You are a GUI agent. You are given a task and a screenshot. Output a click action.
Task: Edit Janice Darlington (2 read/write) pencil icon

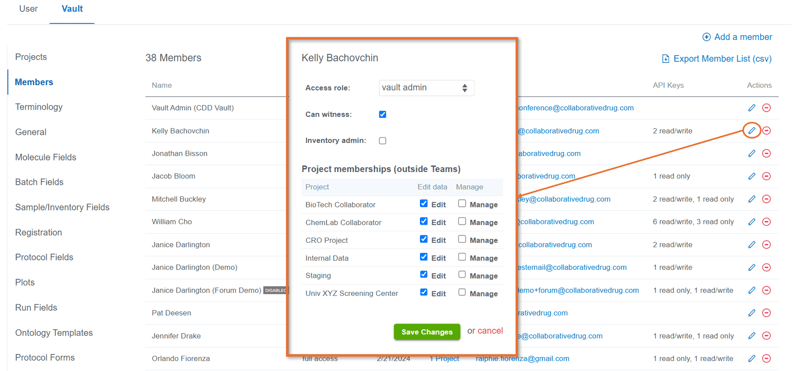(751, 244)
